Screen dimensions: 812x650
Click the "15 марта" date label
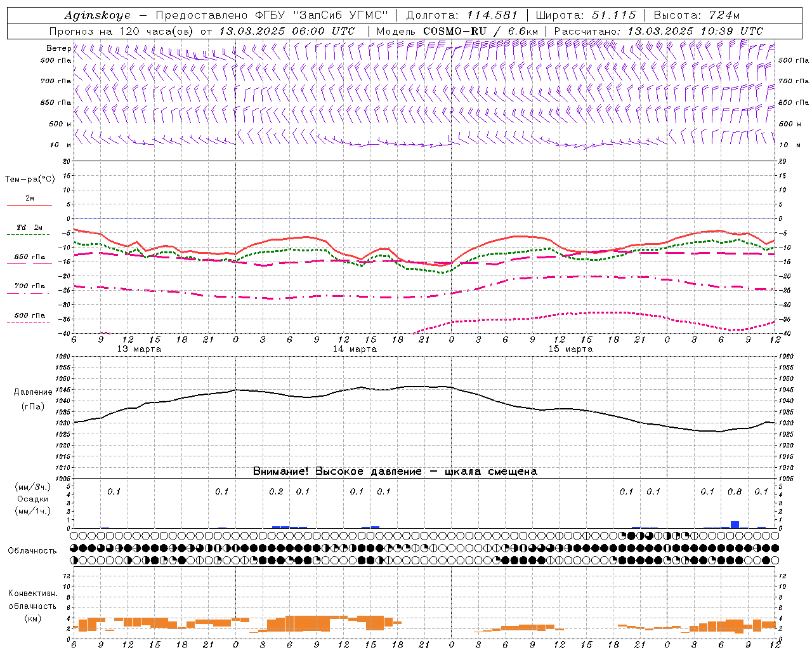570,349
